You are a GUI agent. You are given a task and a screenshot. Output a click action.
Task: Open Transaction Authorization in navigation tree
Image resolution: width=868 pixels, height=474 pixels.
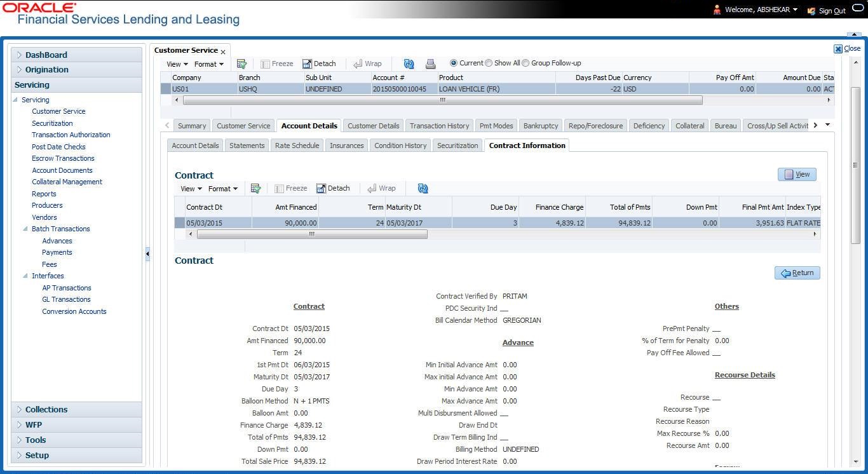click(71, 135)
